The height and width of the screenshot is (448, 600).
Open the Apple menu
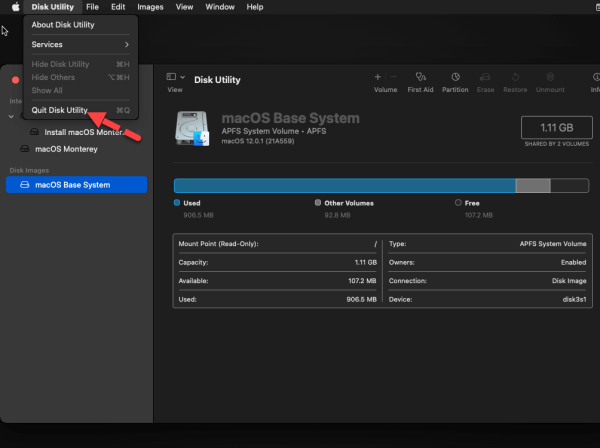(x=15, y=7)
